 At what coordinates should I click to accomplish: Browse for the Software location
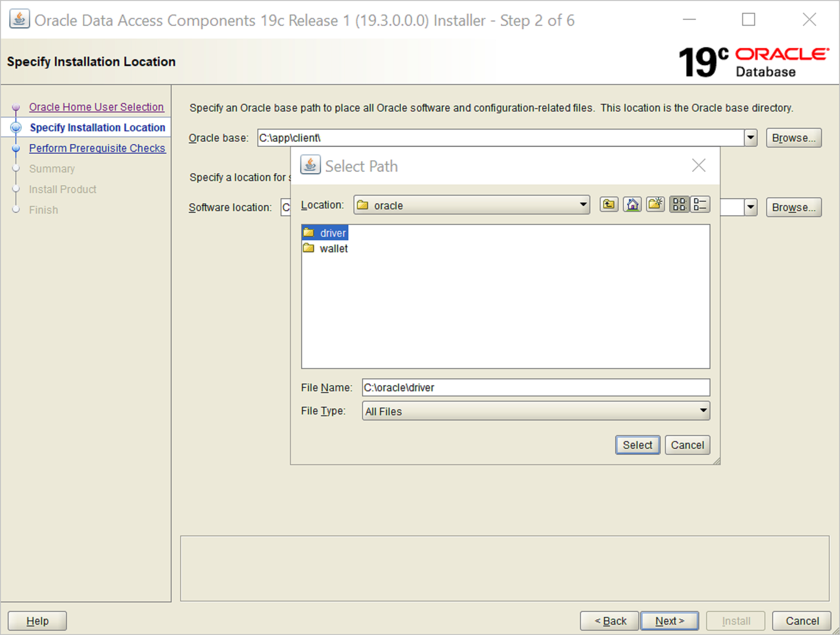click(x=794, y=207)
